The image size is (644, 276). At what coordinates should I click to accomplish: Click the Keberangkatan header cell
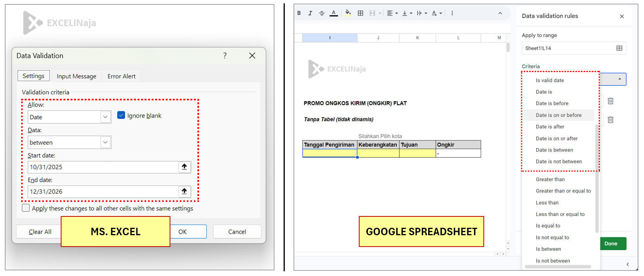coord(378,145)
